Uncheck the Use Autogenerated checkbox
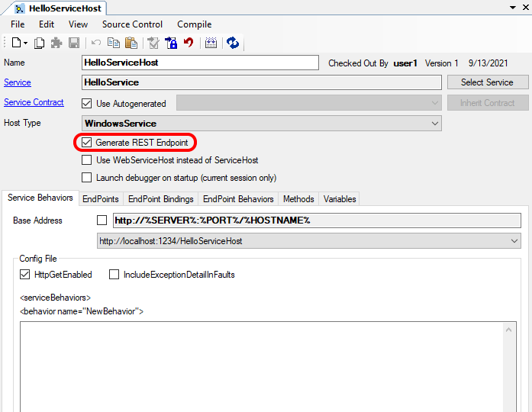The image size is (532, 412). pos(86,104)
